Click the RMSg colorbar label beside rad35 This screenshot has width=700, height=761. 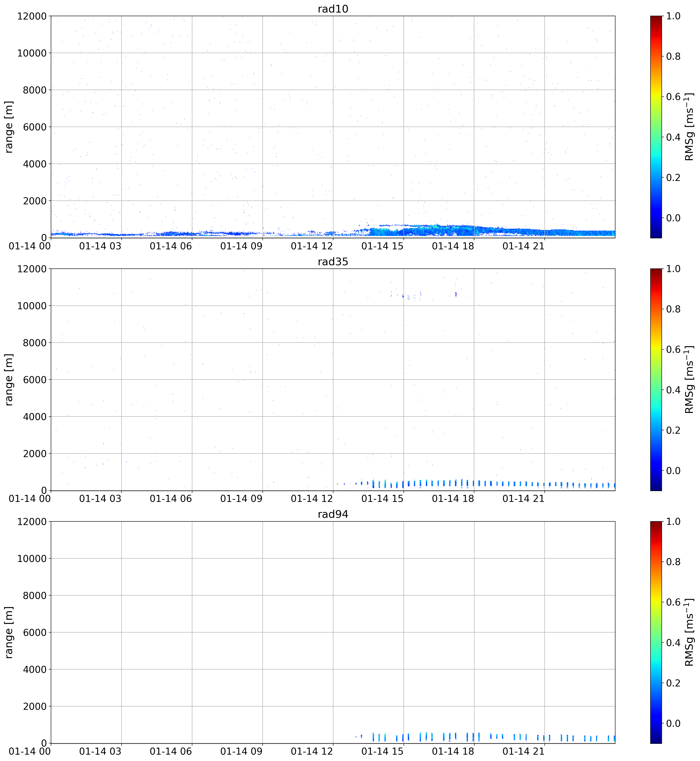689,379
